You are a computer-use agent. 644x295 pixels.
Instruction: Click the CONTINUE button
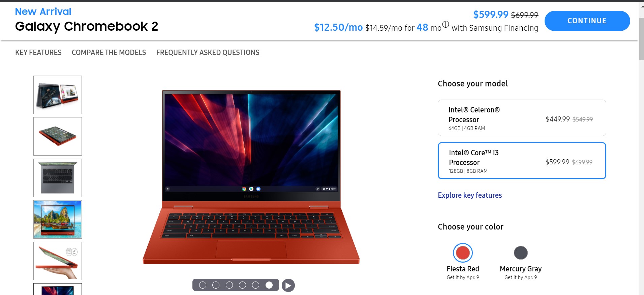pos(587,21)
